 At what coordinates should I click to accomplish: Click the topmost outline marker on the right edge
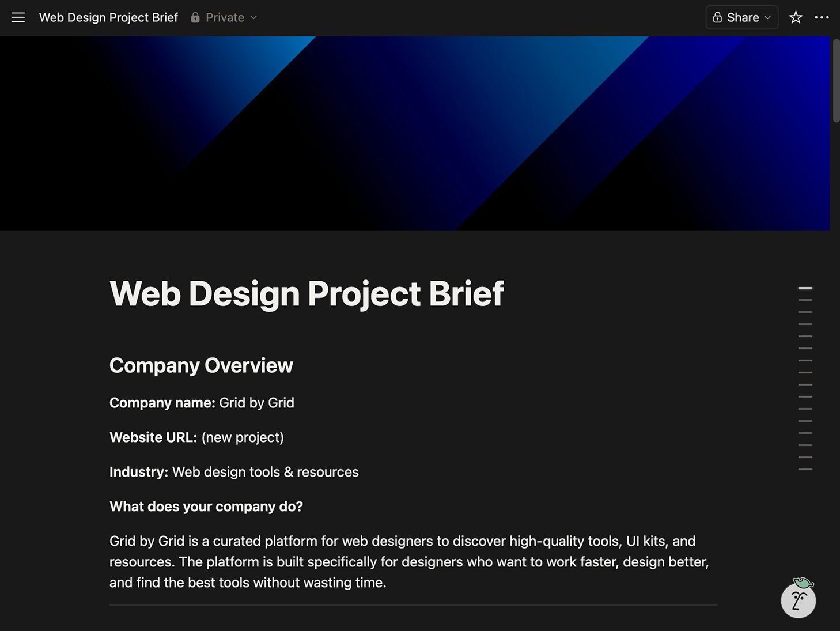[805, 288]
